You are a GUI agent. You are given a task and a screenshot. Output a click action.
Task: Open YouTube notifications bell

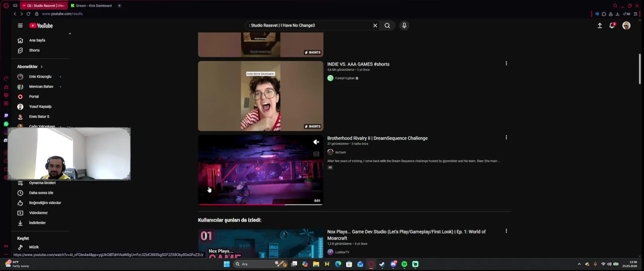(x=612, y=26)
